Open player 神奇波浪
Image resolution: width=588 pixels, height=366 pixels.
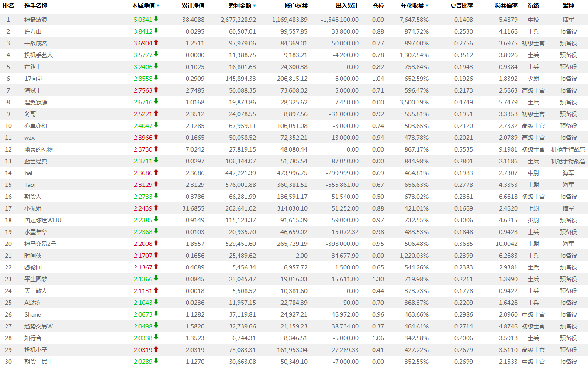point(36,20)
